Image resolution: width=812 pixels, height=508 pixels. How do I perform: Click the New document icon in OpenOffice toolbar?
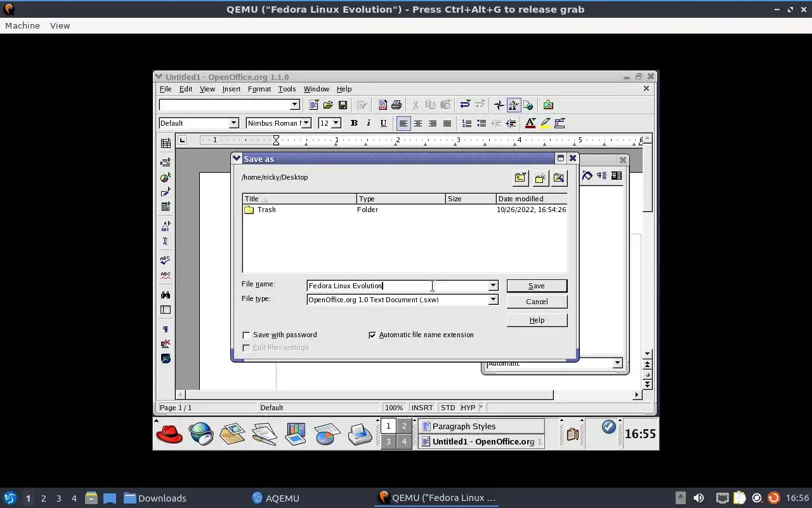click(313, 105)
